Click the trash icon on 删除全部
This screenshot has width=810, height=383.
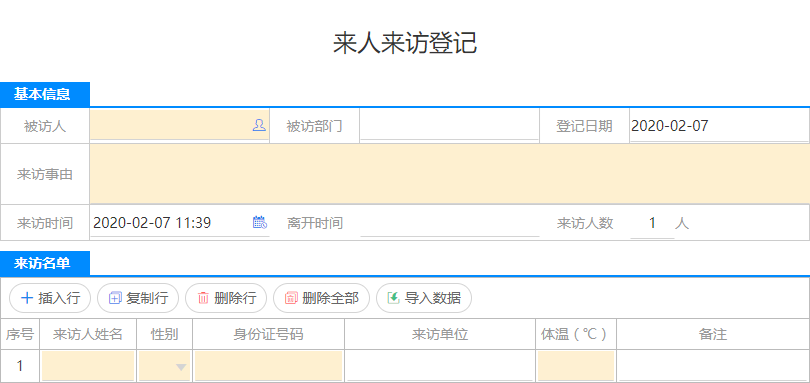(291, 298)
